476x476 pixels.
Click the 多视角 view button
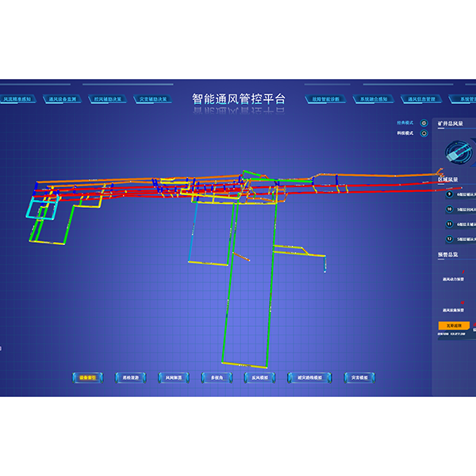[217, 378]
